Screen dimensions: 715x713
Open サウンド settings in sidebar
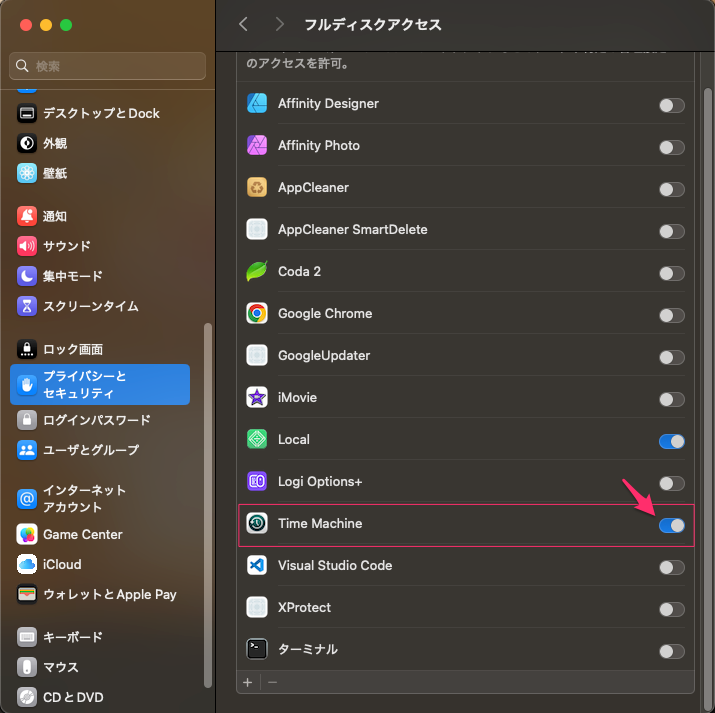[x=66, y=246]
